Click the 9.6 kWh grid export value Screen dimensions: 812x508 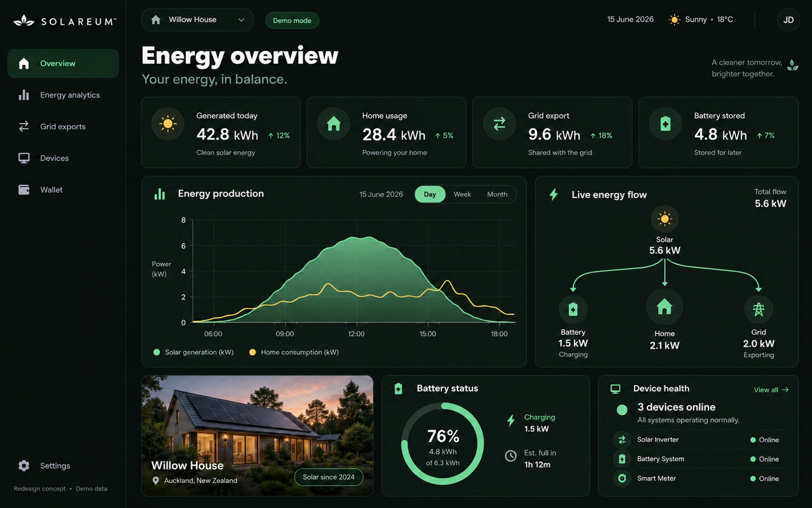click(x=554, y=135)
